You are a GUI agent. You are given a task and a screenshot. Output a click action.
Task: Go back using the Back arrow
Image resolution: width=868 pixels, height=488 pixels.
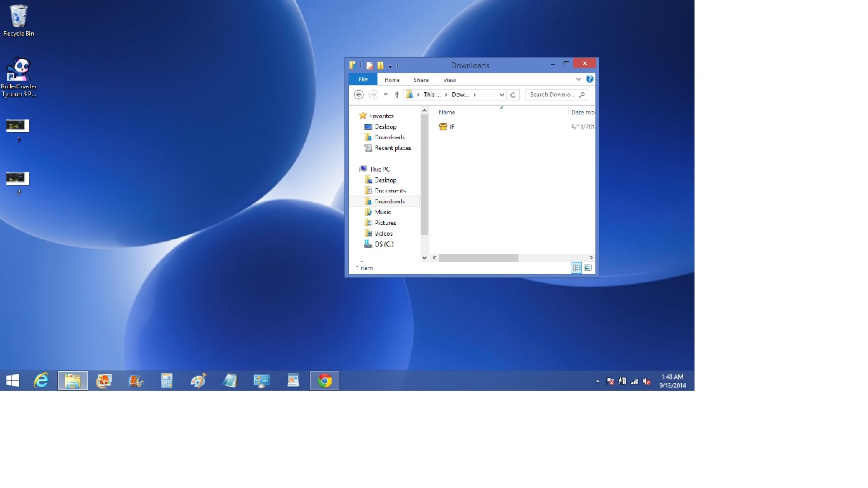358,95
